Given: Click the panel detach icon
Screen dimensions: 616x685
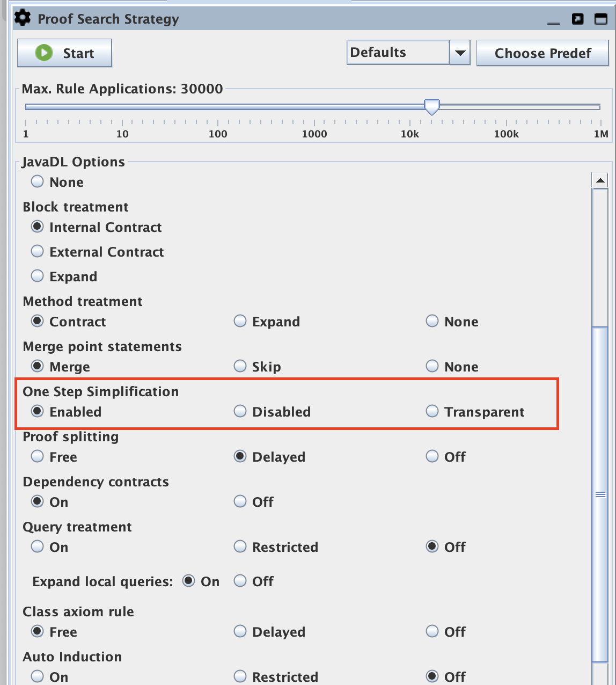Looking at the screenshot, I should (577, 19).
